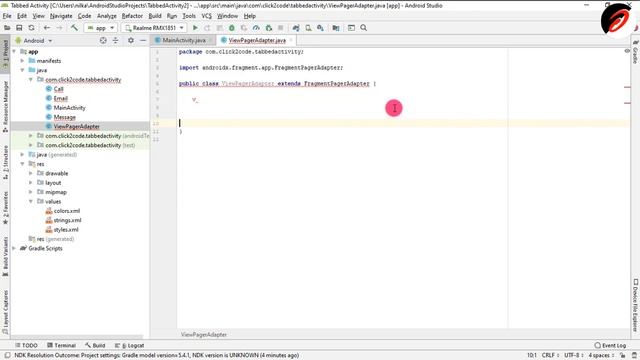
Task: Click the status bar tool-window toggle icon
Action: (7, 356)
